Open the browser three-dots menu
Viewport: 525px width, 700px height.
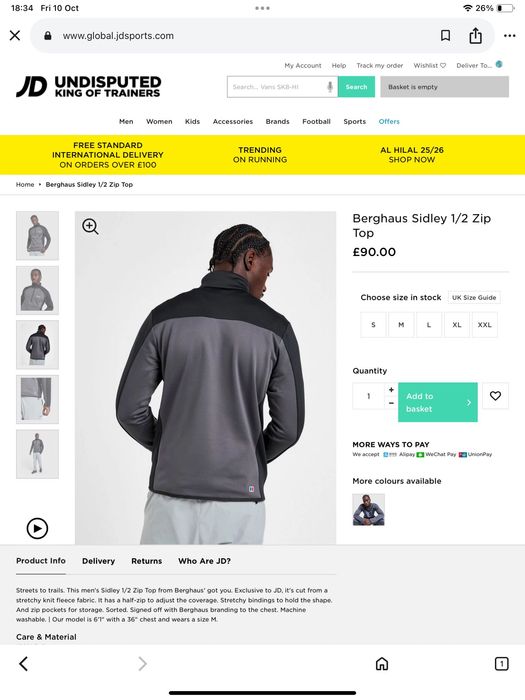click(509, 36)
